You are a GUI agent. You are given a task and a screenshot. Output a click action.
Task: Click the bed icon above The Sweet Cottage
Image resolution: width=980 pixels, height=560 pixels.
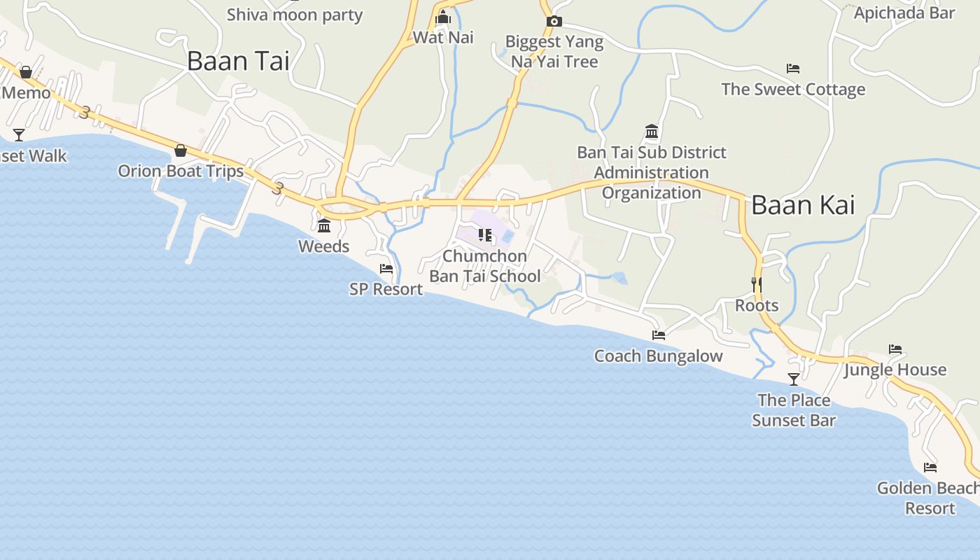793,69
